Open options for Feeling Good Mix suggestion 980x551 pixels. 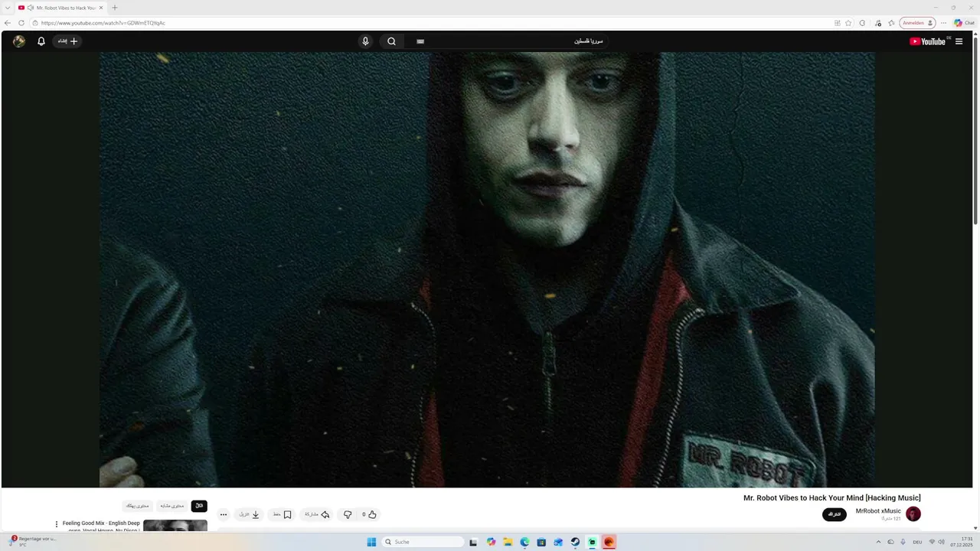click(x=56, y=524)
